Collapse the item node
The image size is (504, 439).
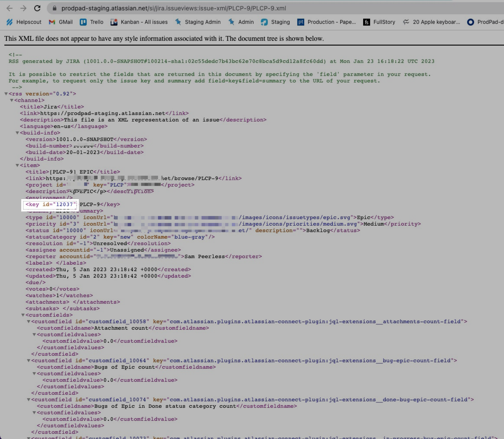(17, 165)
